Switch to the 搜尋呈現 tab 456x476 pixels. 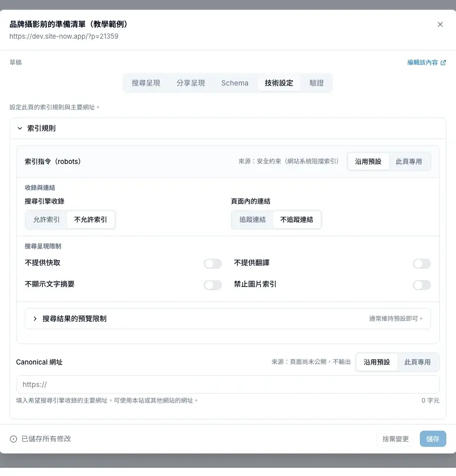coord(146,83)
